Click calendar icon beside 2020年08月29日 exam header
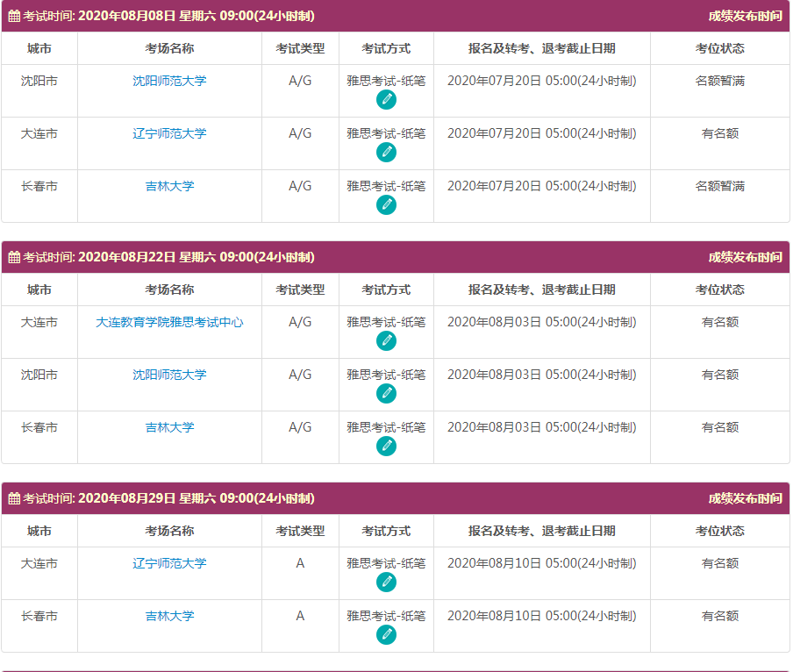Viewport: 793px width, 672px height. click(x=14, y=498)
